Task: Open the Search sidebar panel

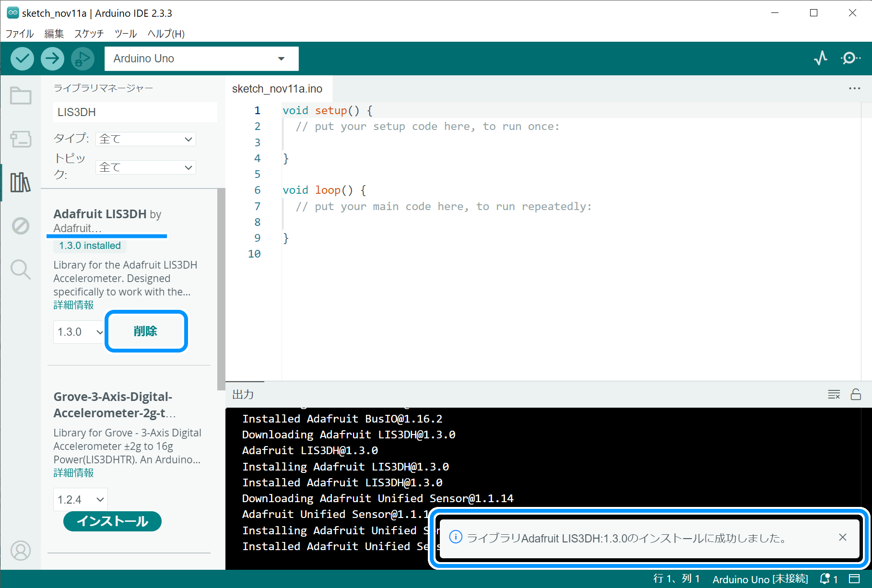Action: point(21,269)
